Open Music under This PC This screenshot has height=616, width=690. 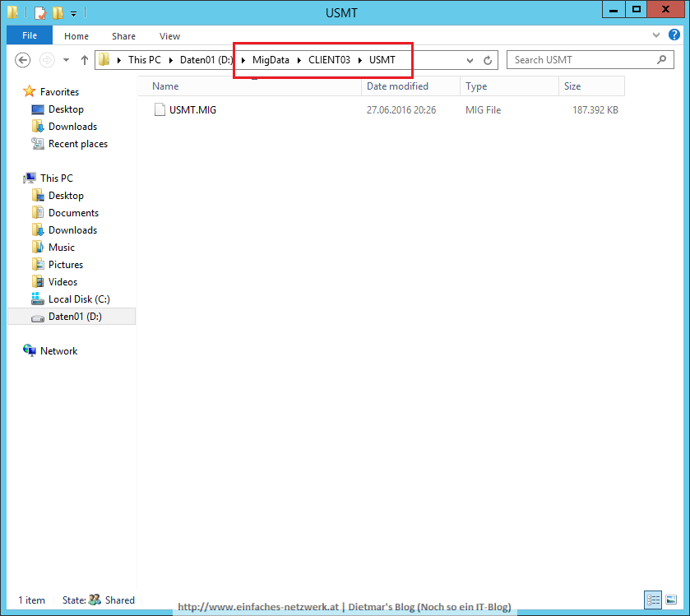[62, 248]
